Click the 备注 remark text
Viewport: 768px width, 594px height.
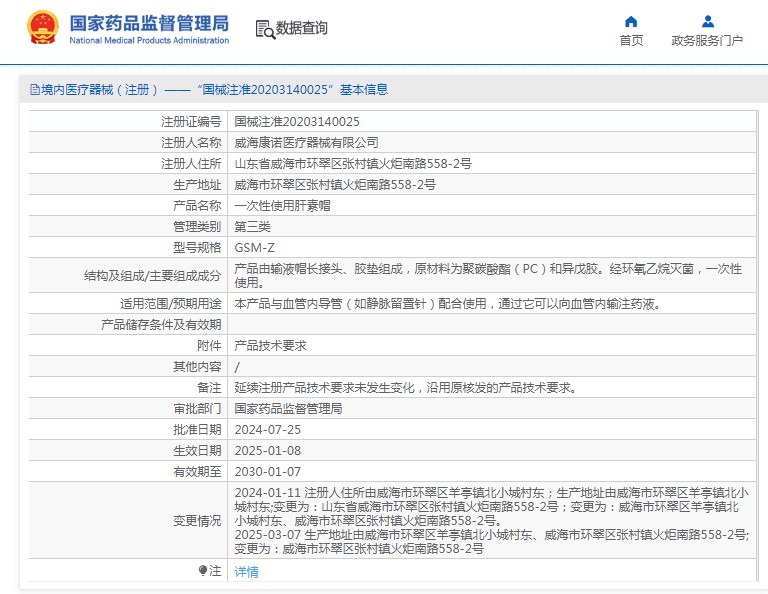[x=406, y=388]
